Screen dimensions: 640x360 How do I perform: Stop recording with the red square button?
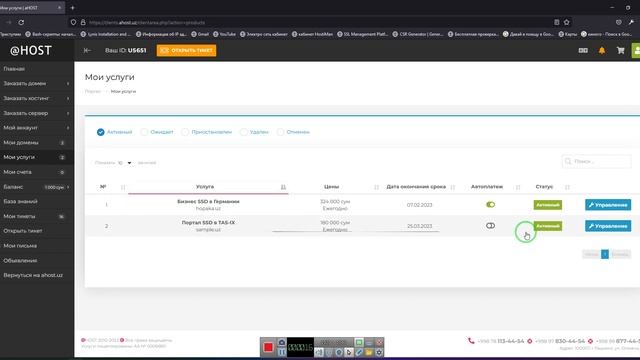[268, 347]
